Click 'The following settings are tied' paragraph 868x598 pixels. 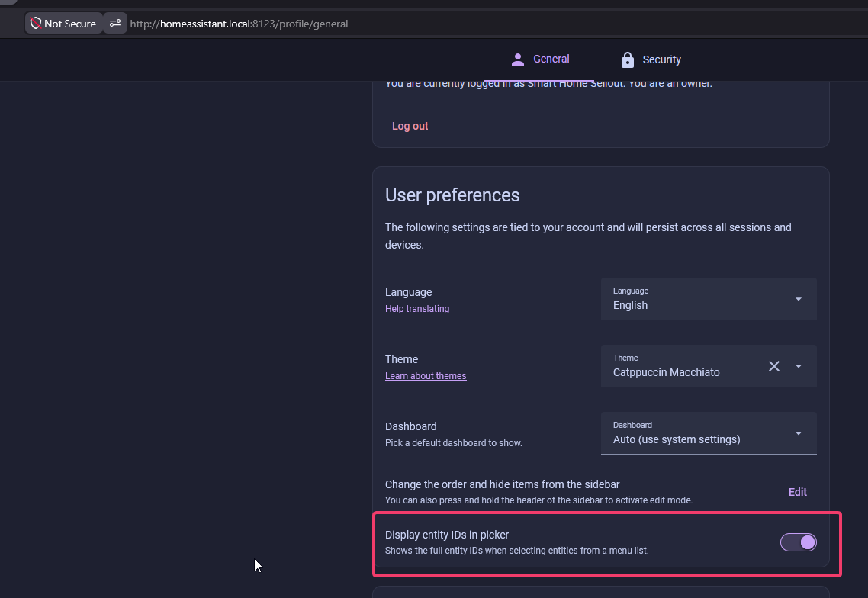(588, 236)
